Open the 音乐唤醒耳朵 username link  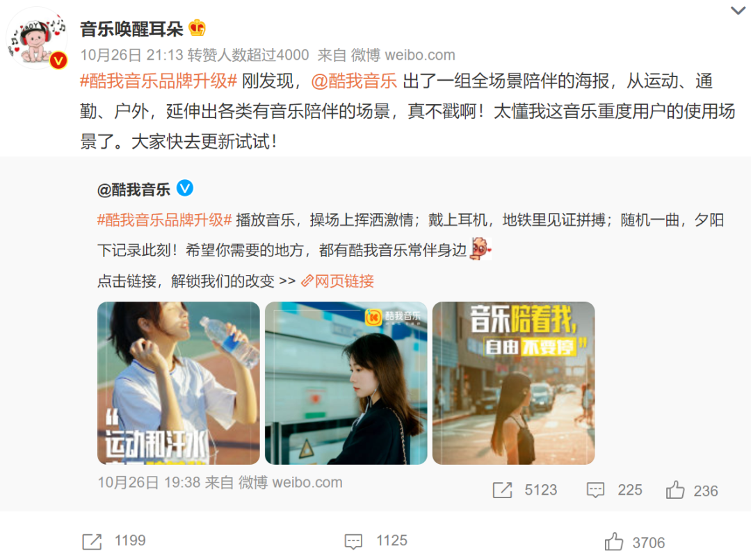(131, 29)
